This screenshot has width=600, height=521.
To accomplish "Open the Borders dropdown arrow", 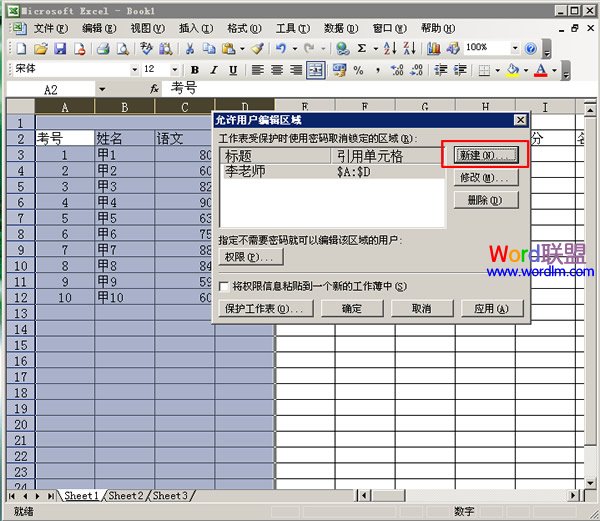I will [x=497, y=70].
